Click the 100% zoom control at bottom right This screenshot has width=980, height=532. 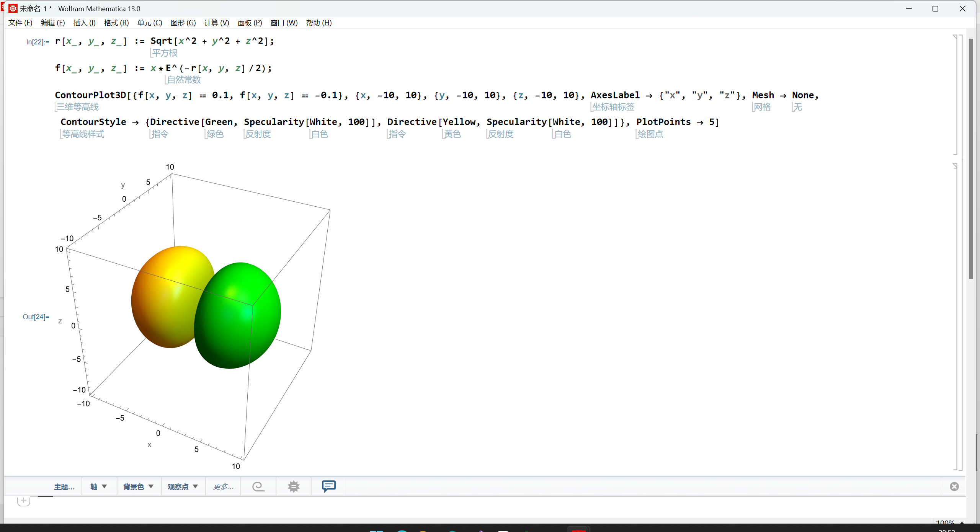click(946, 523)
